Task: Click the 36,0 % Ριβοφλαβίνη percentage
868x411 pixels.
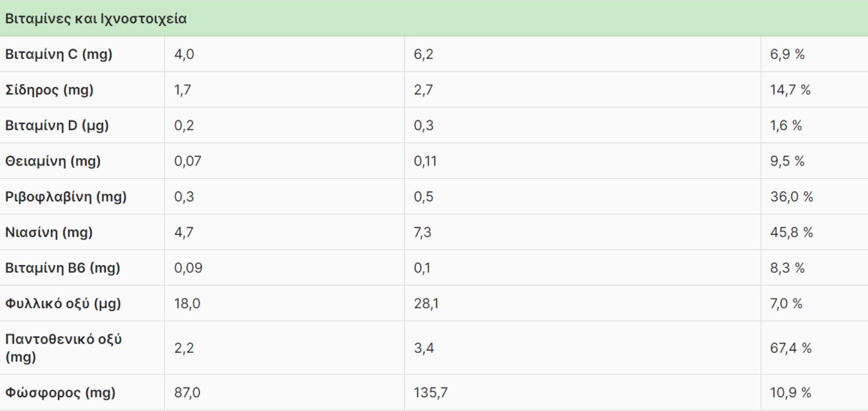Action: [792, 197]
